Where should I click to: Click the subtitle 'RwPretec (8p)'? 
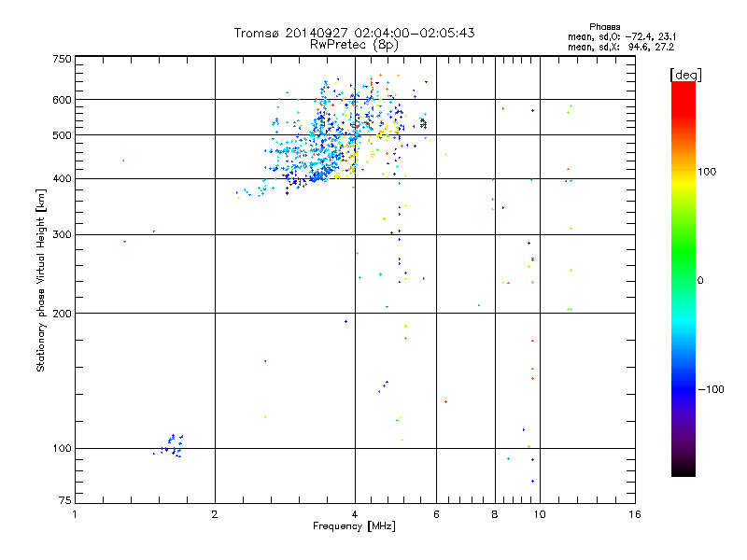pyautogui.click(x=354, y=45)
